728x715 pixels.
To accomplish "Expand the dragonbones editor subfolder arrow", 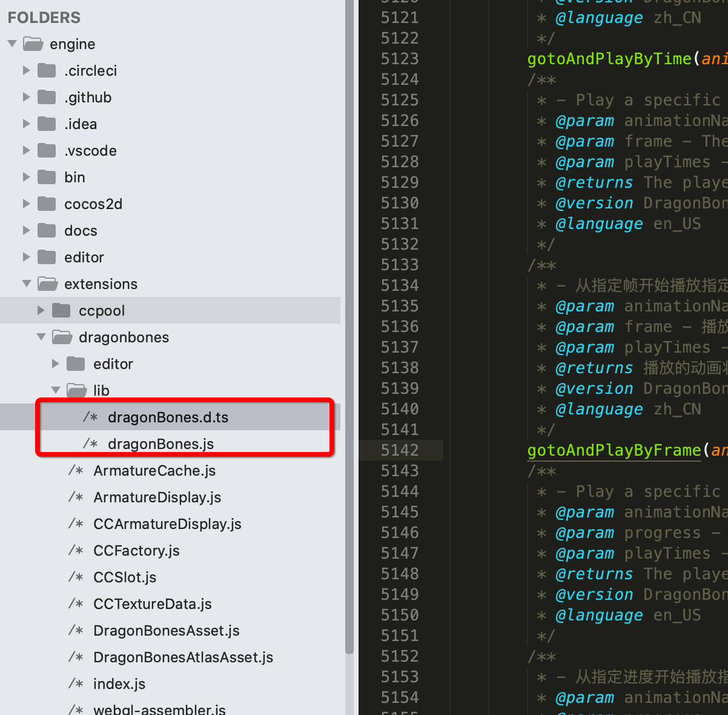I will coord(56,364).
